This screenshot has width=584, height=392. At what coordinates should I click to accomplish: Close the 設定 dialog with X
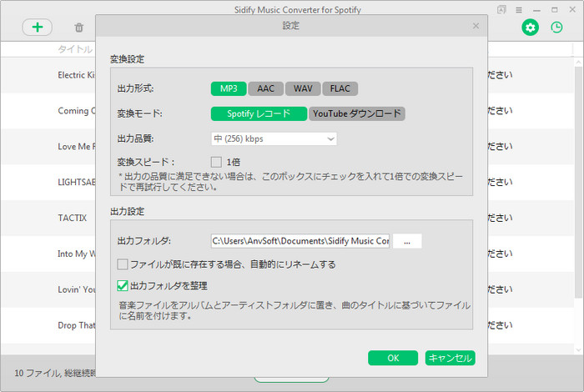[x=476, y=26]
